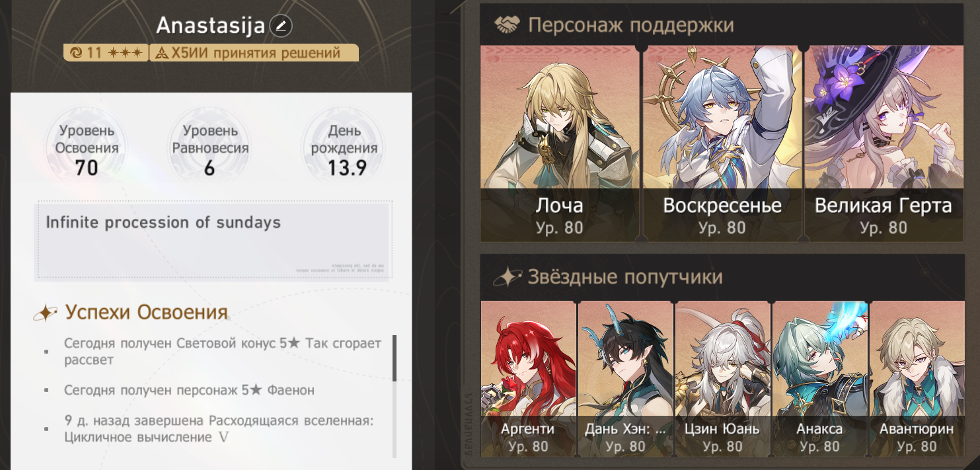The width and height of the screenshot is (980, 470).
Task: Open the Х5ИИ принятия решений title badge
Action: (254, 53)
